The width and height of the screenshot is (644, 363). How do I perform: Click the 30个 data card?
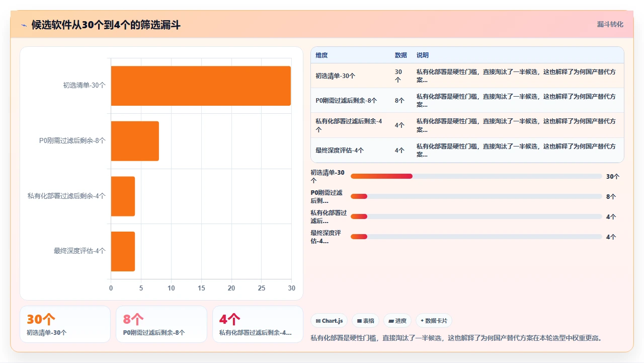pyautogui.click(x=65, y=324)
